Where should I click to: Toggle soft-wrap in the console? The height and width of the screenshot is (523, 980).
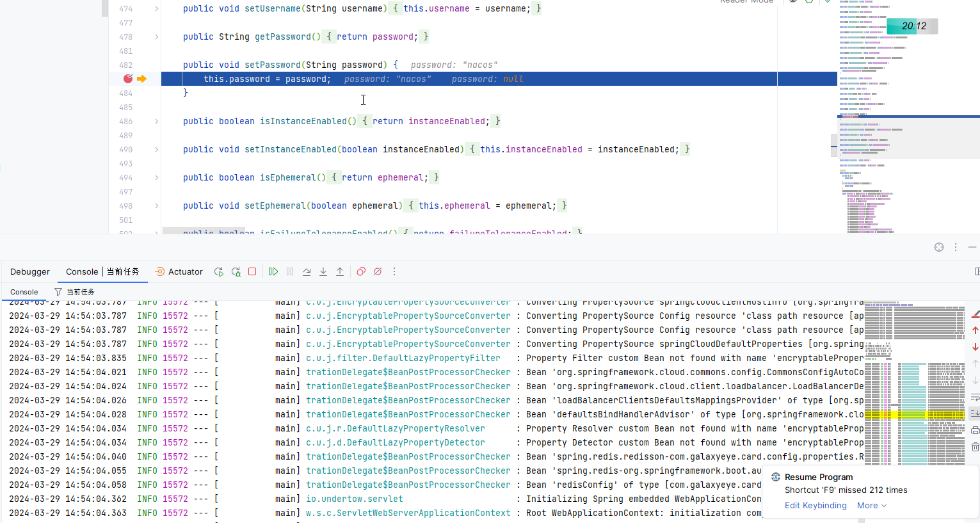976,397
